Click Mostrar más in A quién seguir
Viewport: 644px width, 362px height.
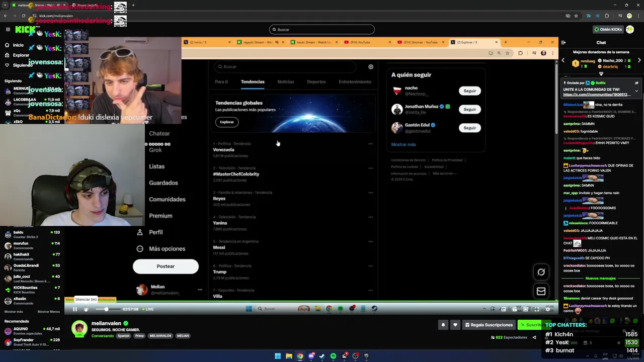pyautogui.click(x=404, y=145)
